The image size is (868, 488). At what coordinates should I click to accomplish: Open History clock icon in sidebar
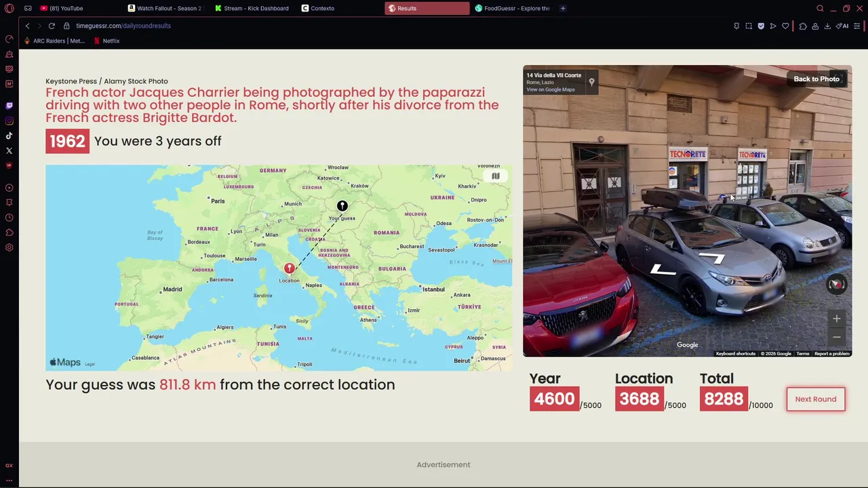point(9,218)
